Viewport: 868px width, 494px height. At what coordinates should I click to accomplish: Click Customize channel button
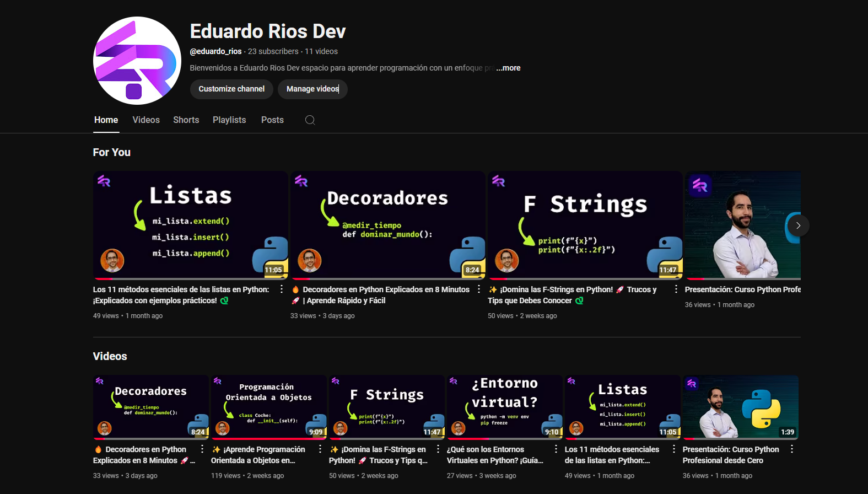[231, 89]
